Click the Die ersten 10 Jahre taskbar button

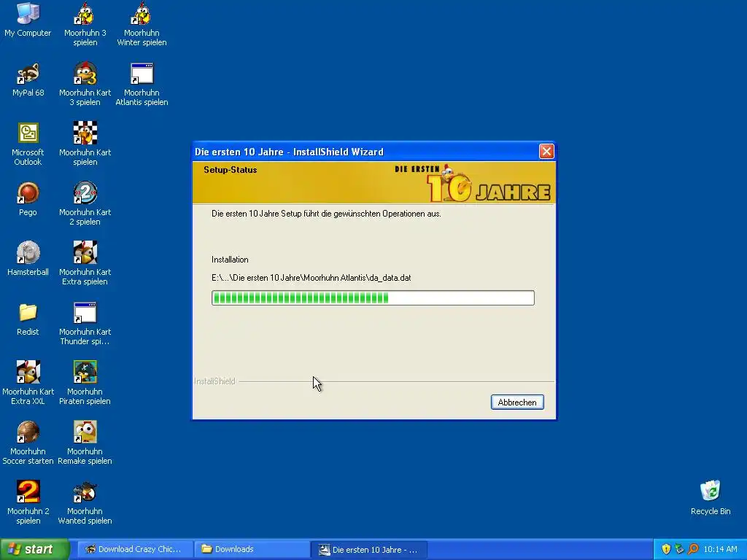[x=368, y=549]
